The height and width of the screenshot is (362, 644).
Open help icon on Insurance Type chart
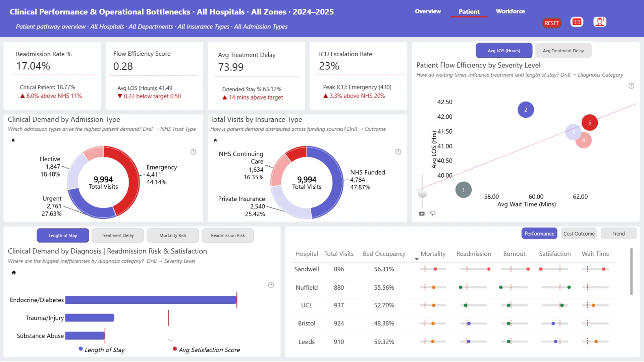pyautogui.click(x=398, y=152)
